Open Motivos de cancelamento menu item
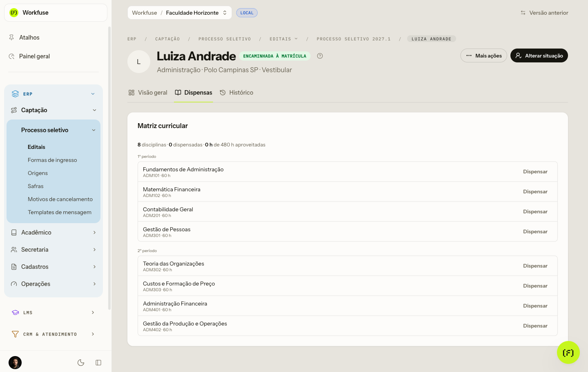The height and width of the screenshot is (372, 588). click(60, 199)
